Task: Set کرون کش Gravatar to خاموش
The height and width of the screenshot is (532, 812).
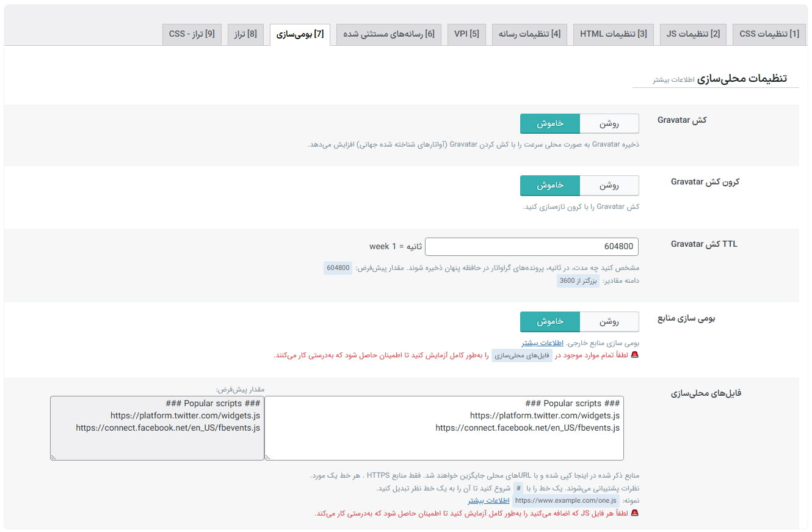Action: point(549,186)
